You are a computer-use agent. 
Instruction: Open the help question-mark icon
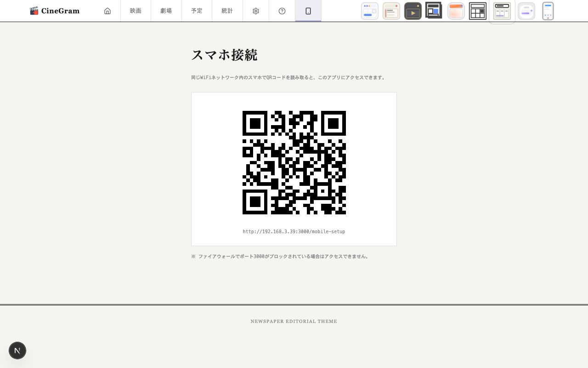point(282,11)
